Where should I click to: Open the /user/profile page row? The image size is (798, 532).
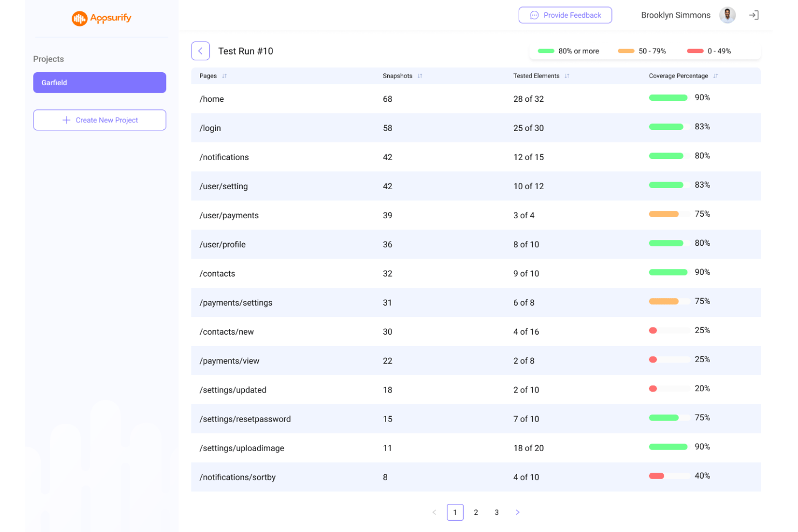click(x=476, y=244)
